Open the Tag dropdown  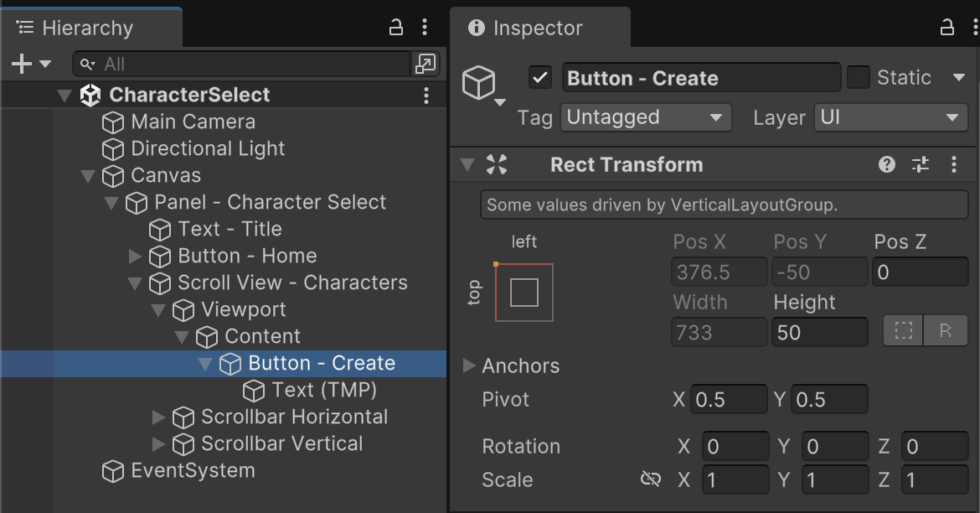click(645, 117)
